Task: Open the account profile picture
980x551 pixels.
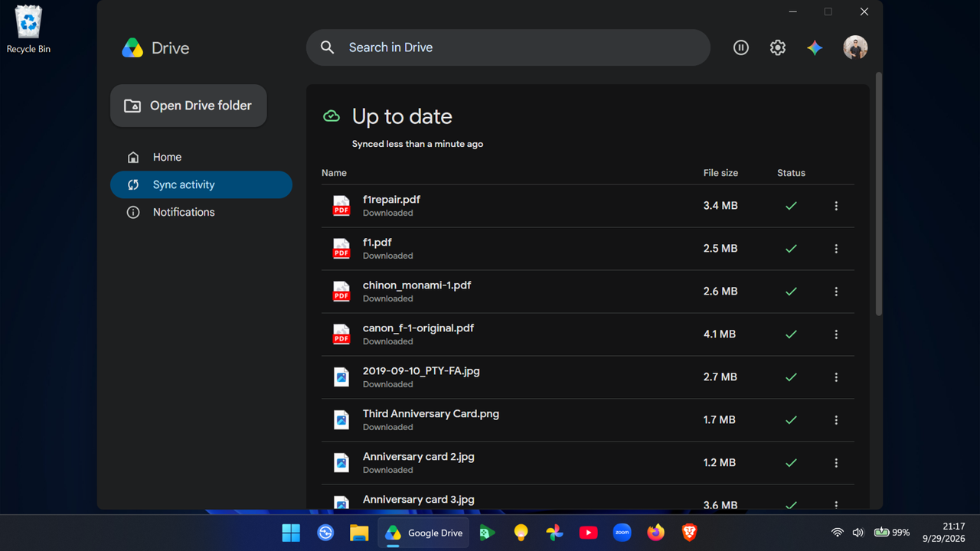Action: point(855,47)
